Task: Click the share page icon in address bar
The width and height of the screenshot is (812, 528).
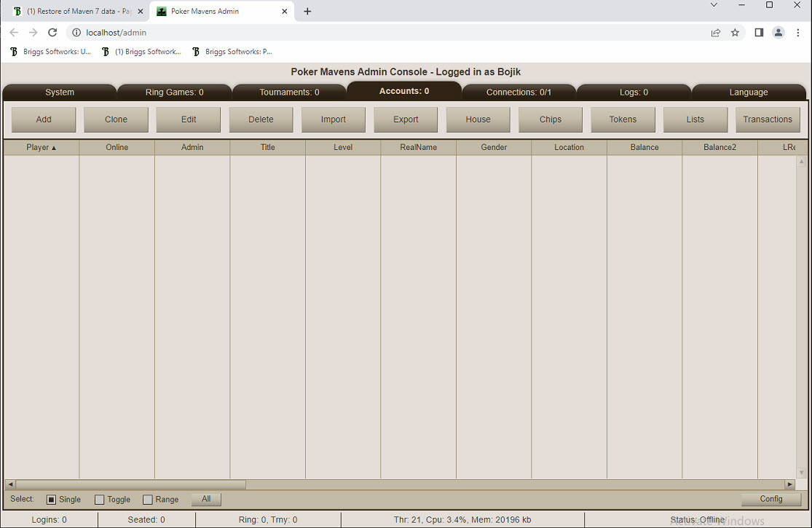Action: pos(716,33)
